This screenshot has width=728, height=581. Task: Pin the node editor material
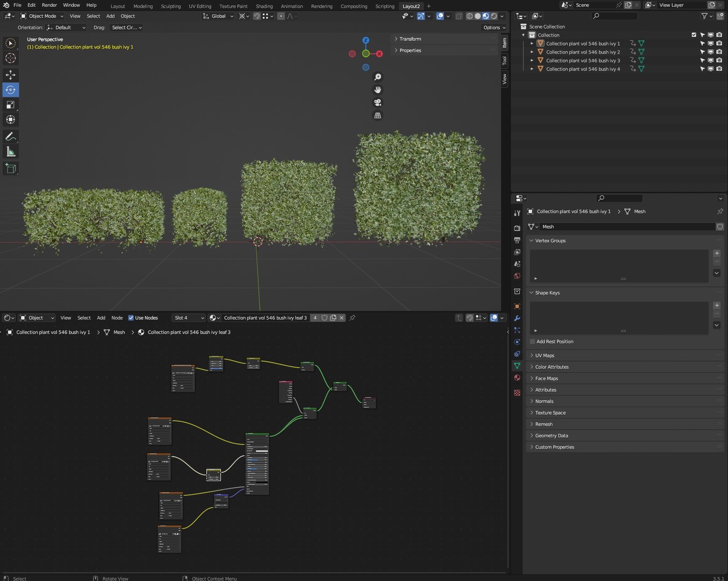click(x=352, y=318)
